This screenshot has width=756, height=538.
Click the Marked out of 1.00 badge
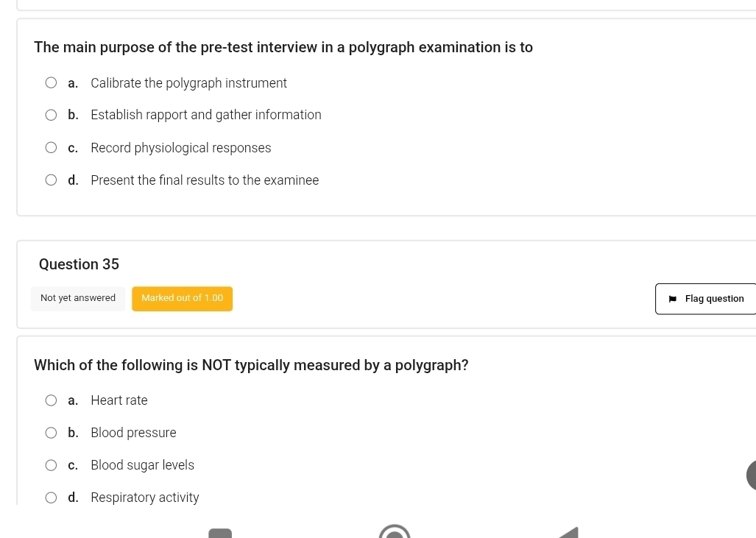coord(182,298)
